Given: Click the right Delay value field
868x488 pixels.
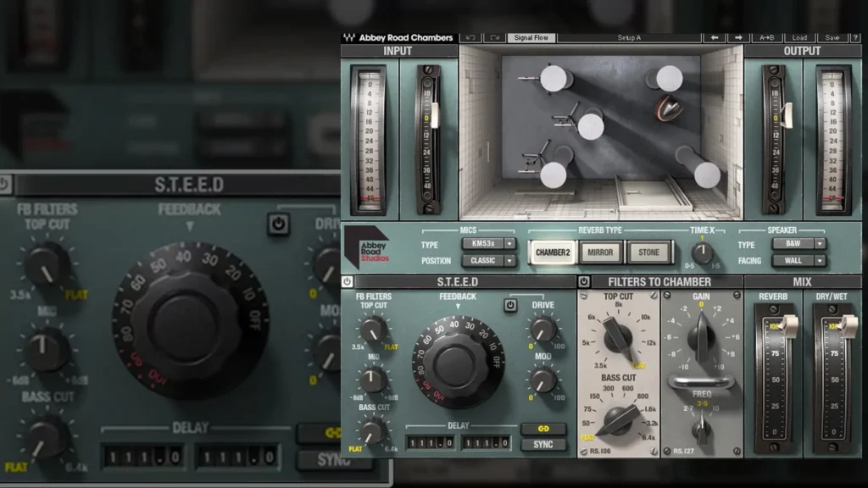Looking at the screenshot, I should [486, 442].
